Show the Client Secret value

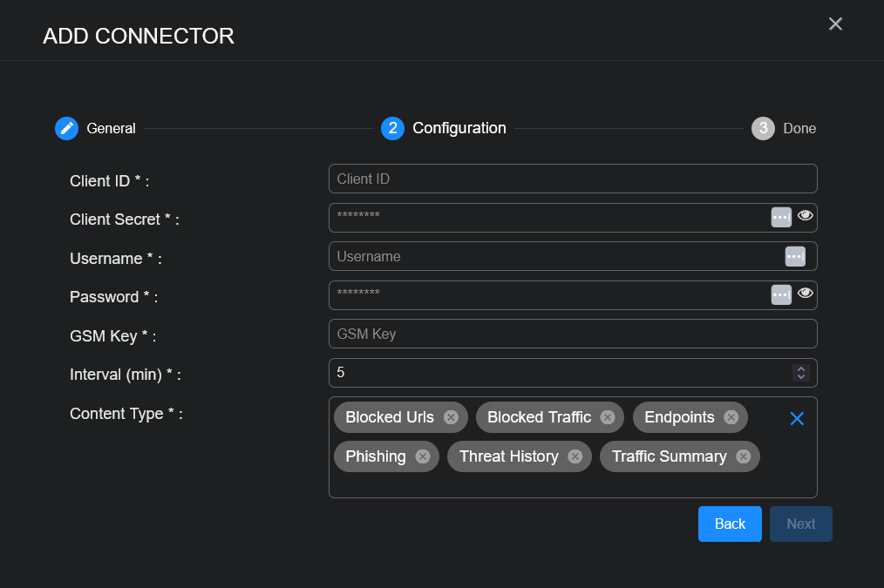click(806, 216)
